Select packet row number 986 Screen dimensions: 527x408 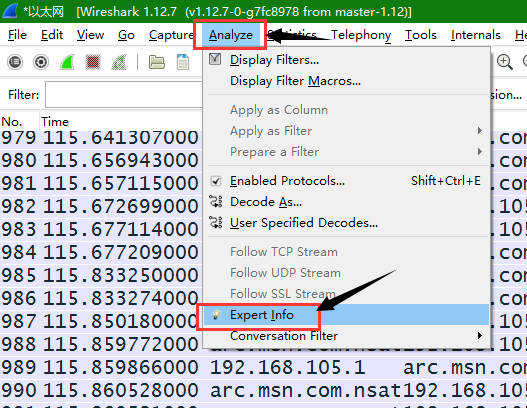tap(19, 298)
